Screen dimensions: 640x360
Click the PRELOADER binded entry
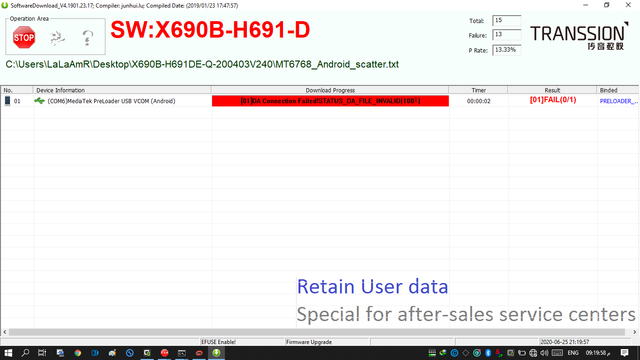[619, 101]
